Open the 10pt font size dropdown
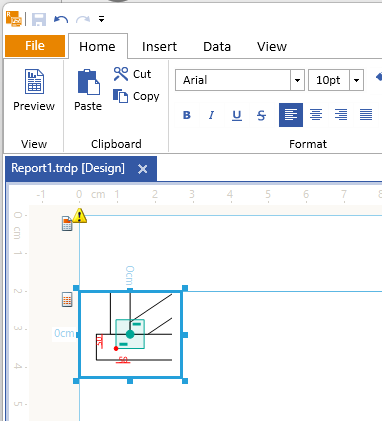 coord(356,80)
